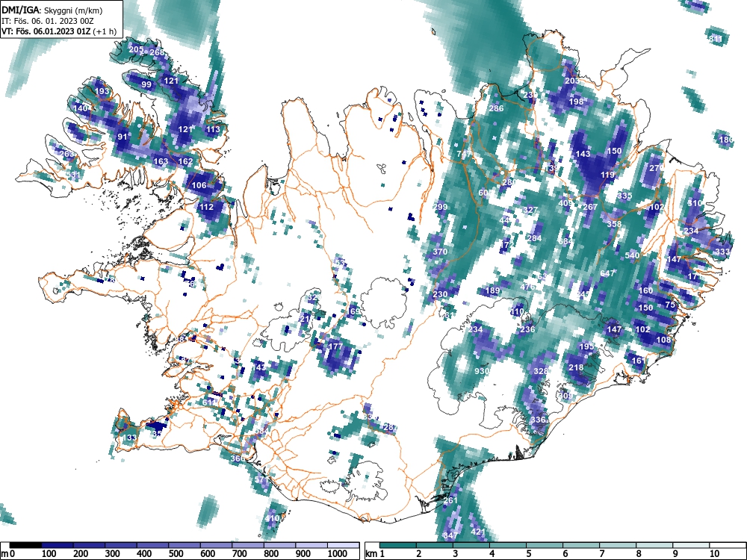Click the 6 label on the kilometer legend
The height and width of the screenshot is (560, 747).
pos(565,554)
